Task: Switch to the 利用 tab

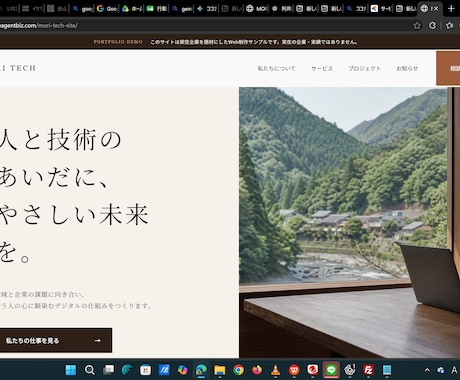Action: point(282,8)
